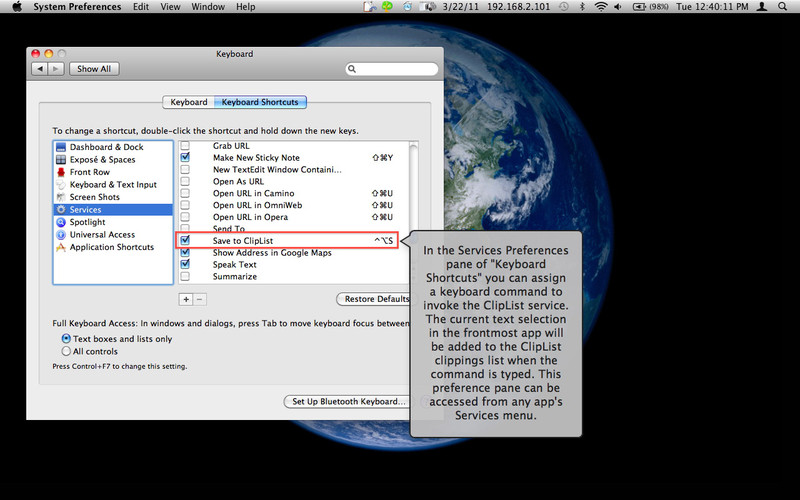Open the Spotlight search icon in menu bar
This screenshot has width=800, height=500.
point(782,7)
